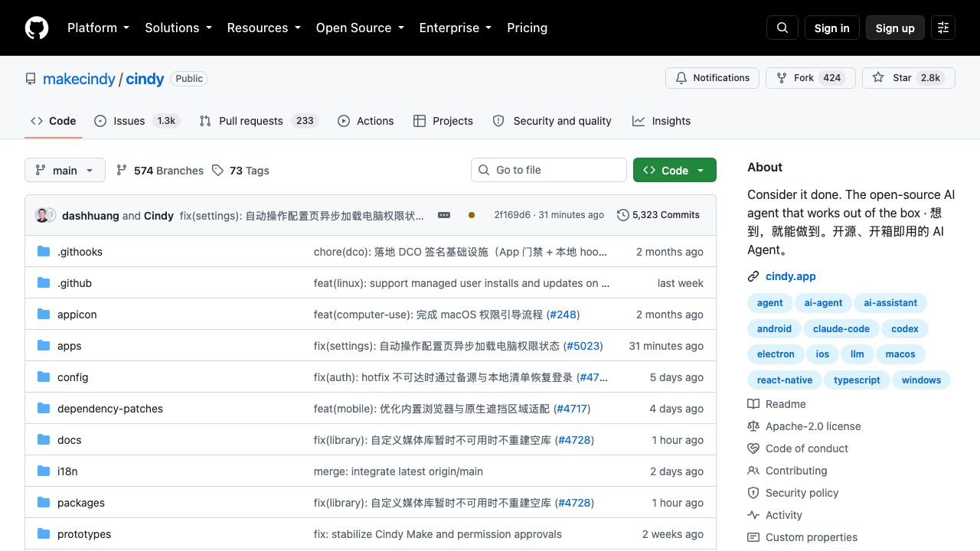Click dashhuang's avatar in the commit bar
980x551 pixels.
point(42,215)
